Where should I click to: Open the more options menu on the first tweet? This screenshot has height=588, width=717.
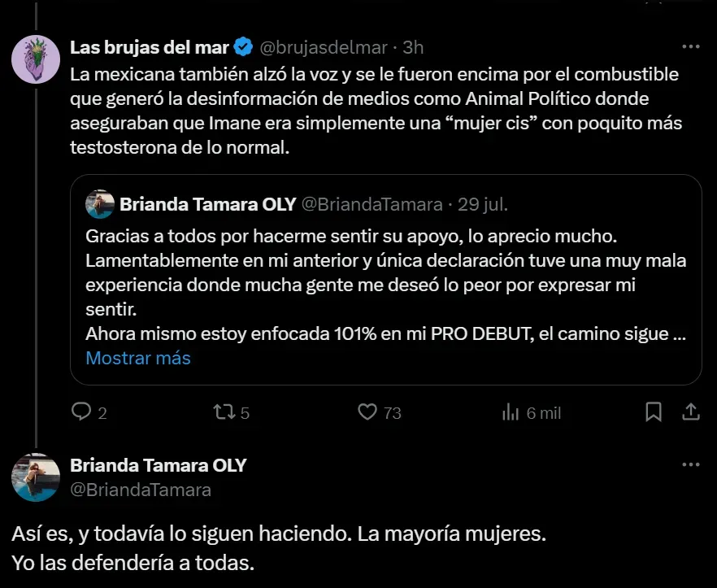point(690,46)
